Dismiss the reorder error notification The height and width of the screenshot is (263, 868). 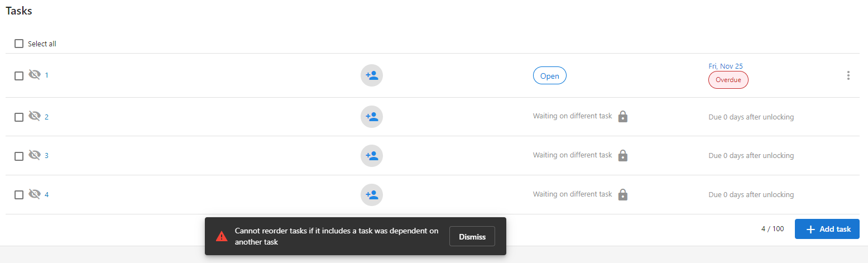[472, 237]
